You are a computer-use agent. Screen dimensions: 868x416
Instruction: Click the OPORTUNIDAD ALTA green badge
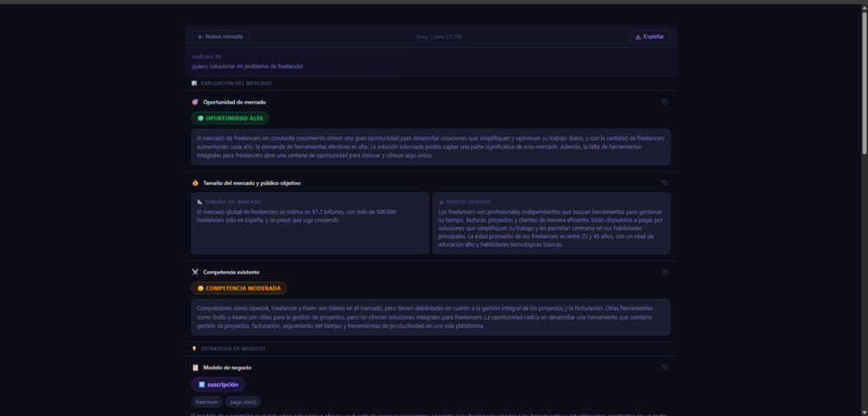[230, 118]
